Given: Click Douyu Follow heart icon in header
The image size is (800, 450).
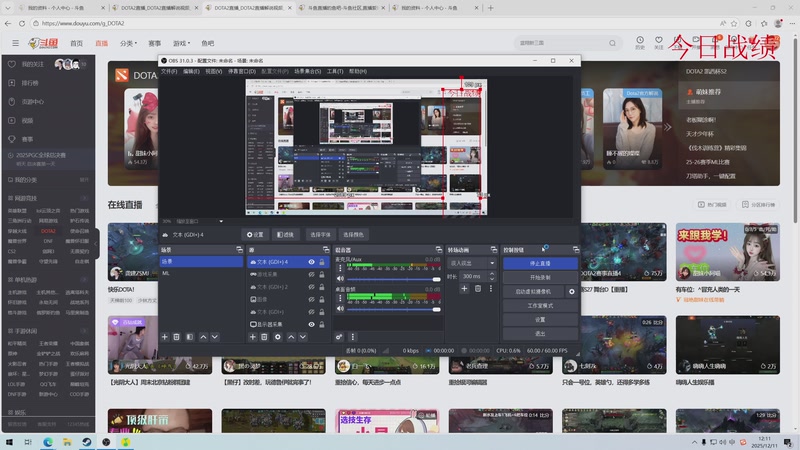Looking at the screenshot, I should (x=659, y=41).
